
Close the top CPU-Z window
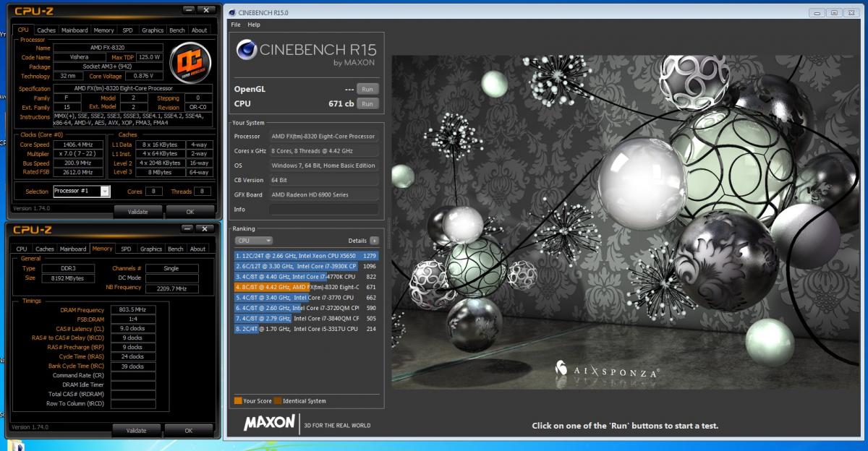[x=205, y=10]
